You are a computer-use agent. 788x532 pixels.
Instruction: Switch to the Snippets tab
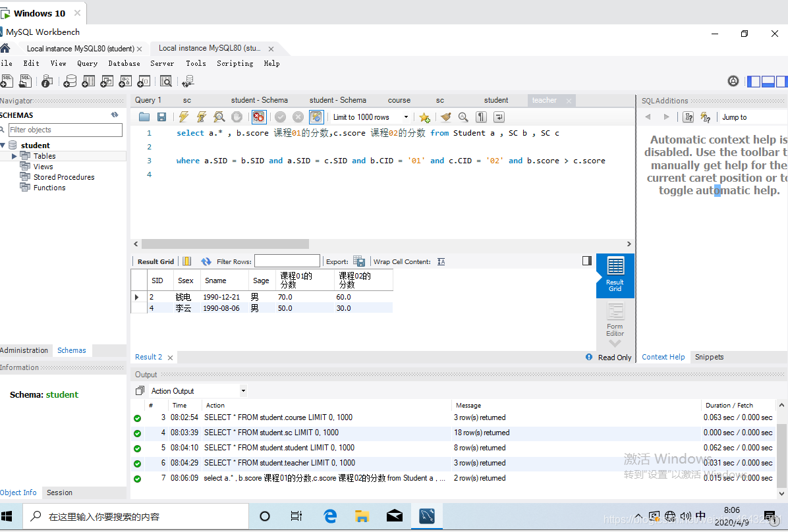[x=709, y=357]
